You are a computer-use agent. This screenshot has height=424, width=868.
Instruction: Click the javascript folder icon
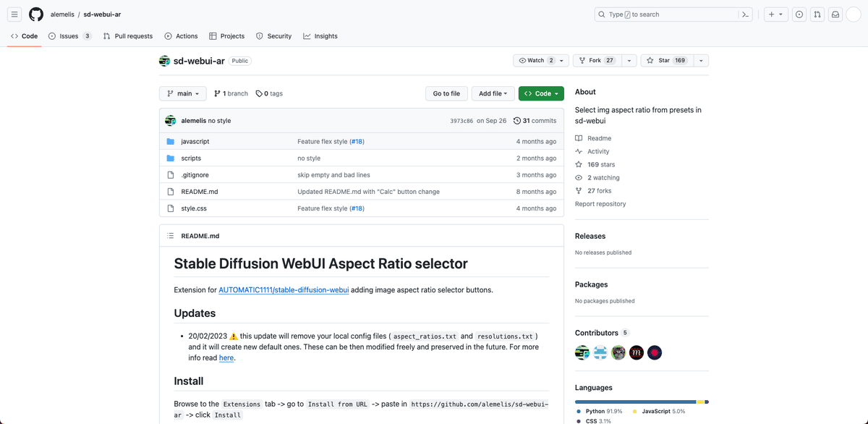171,142
